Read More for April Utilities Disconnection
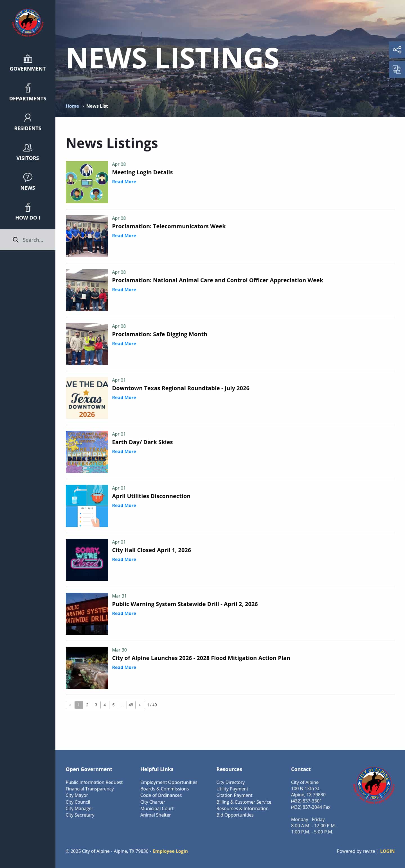The height and width of the screenshot is (868, 405). coord(124,505)
